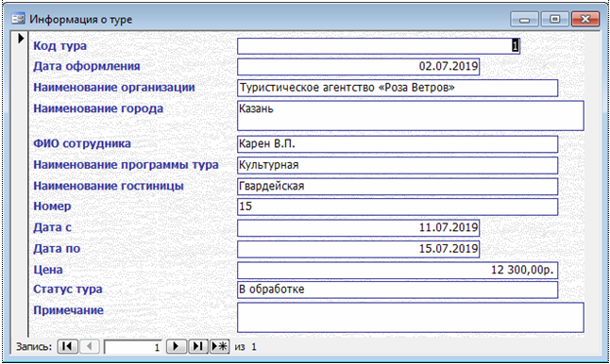The height and width of the screenshot is (364, 610).
Task: Click the Наименование программы тура label
Action: pyautogui.click(x=126, y=165)
